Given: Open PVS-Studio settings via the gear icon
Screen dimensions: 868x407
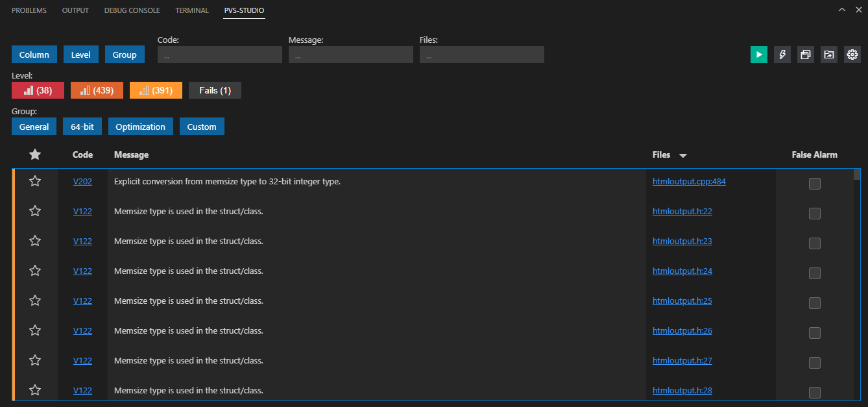Looking at the screenshot, I should (x=852, y=55).
